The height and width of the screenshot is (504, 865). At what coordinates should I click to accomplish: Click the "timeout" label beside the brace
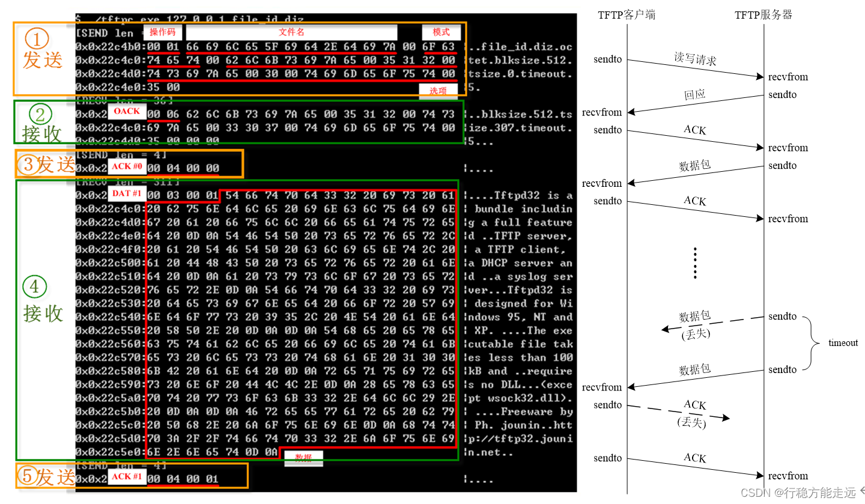click(x=843, y=343)
